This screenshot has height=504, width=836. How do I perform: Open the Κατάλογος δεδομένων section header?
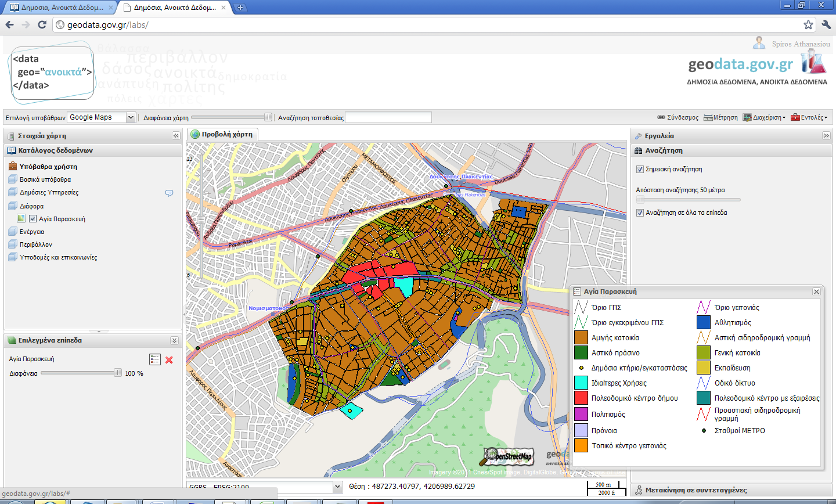pyautogui.click(x=93, y=150)
